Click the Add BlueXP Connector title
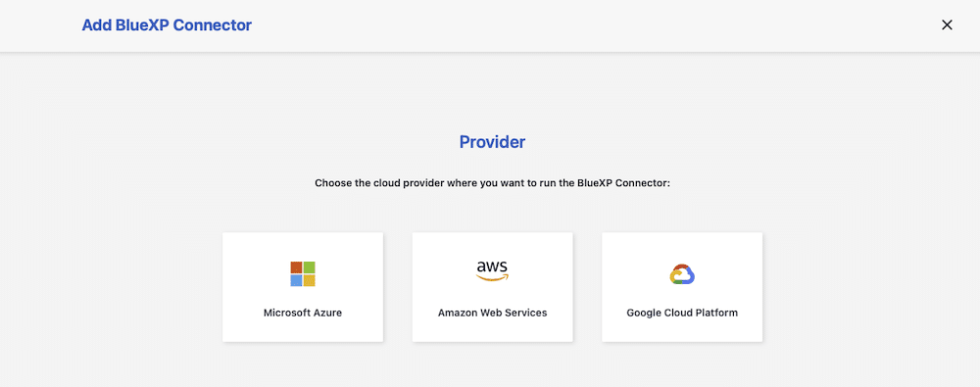This screenshot has width=980, height=387. coord(167,25)
